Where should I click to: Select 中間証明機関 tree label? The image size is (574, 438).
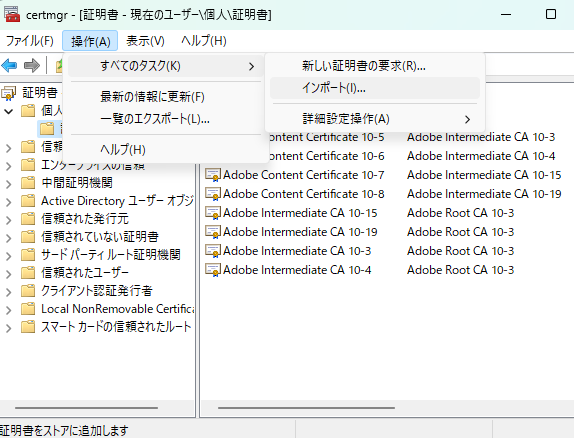click(77, 182)
